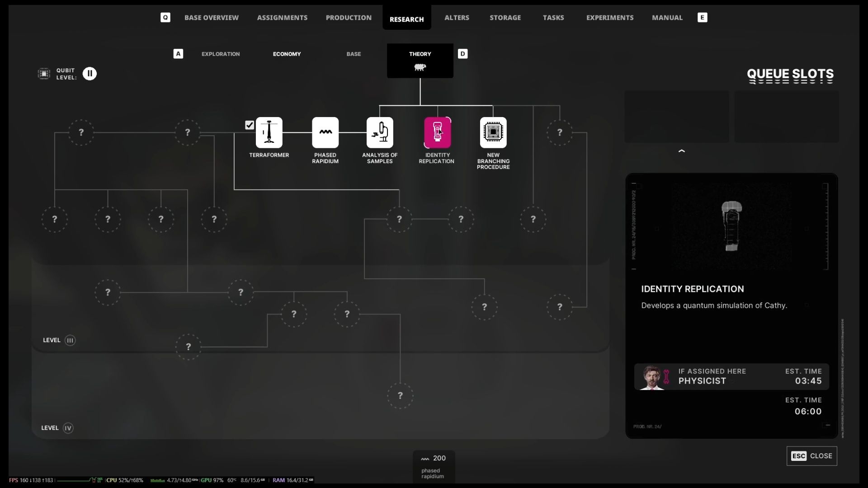Select the Phased Rapidium research node
Screen dimensions: 868x488
325,132
